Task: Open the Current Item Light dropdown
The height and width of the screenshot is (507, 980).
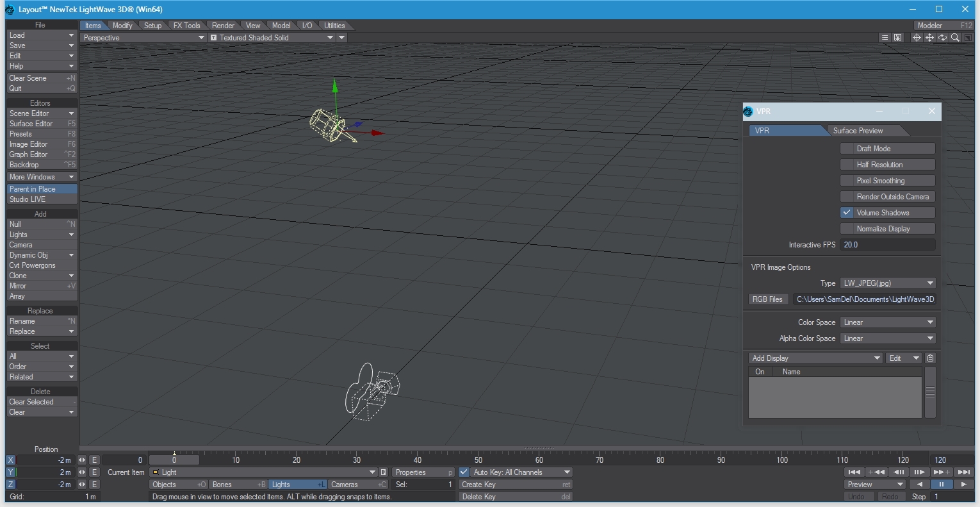Action: (x=263, y=472)
